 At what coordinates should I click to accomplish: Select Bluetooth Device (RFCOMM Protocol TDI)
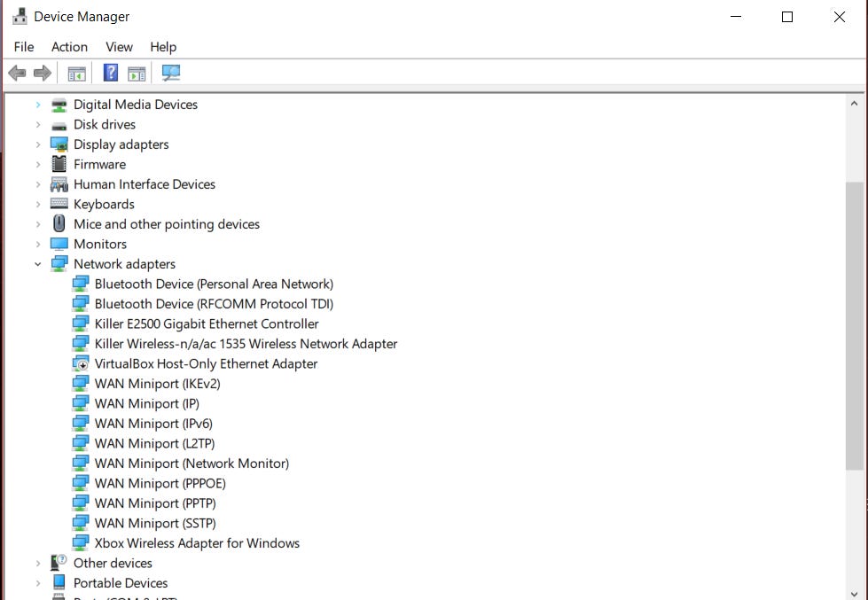214,304
